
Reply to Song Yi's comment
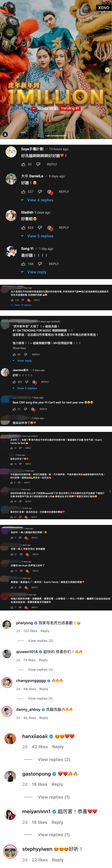(x=54, y=264)
